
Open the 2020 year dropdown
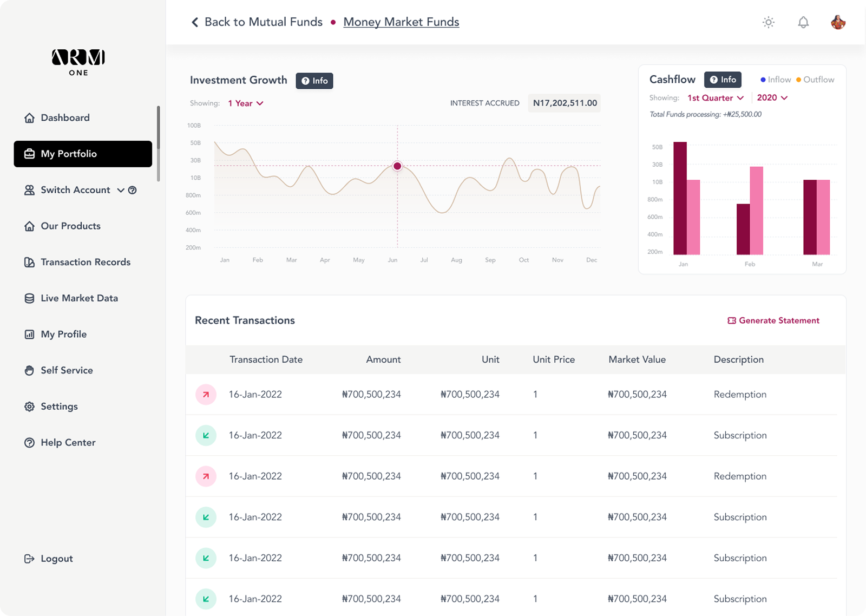772,97
